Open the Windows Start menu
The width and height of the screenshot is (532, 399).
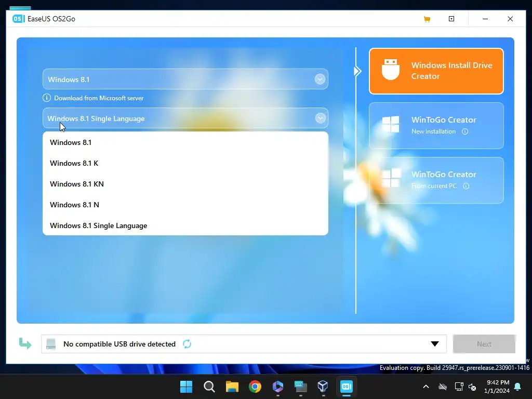(x=186, y=387)
